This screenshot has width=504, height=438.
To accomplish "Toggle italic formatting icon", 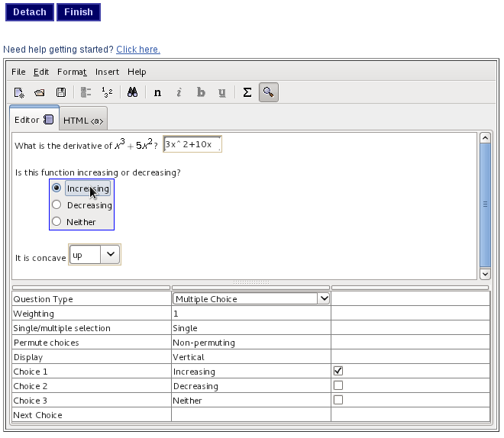I will click(x=179, y=93).
